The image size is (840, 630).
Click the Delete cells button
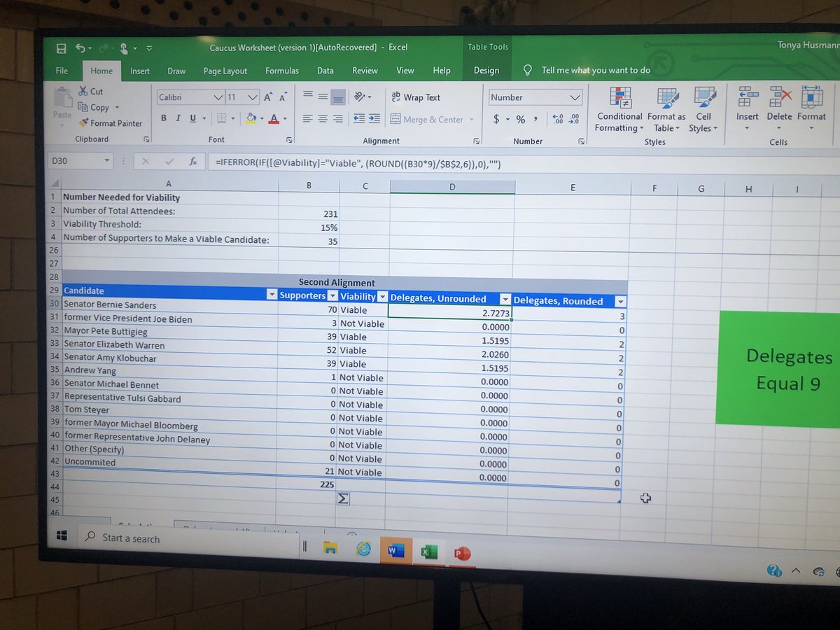pos(779,110)
